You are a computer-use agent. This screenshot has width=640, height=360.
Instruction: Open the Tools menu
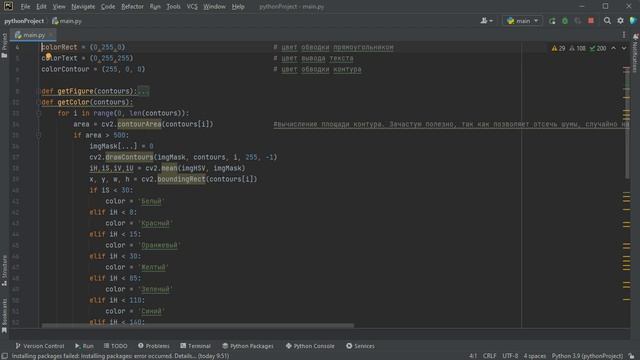tap(173, 7)
